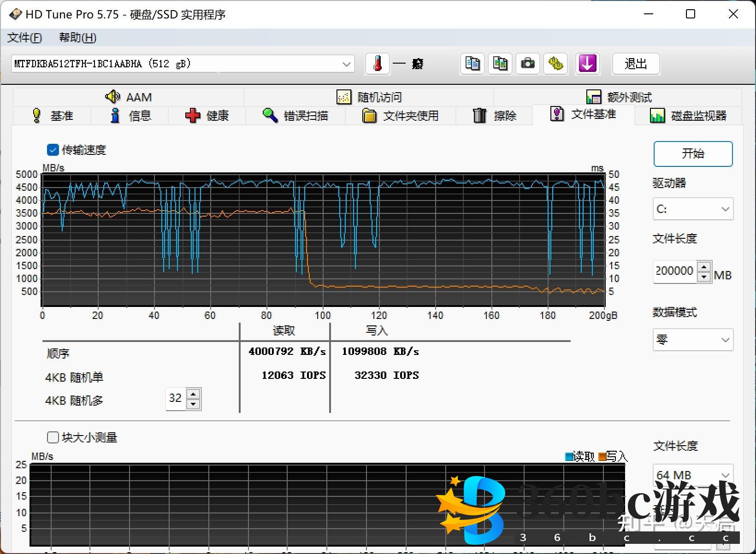Screen dimensions: 756x554
Task: Open the 驱动器 C: dropdown
Action: pos(693,209)
